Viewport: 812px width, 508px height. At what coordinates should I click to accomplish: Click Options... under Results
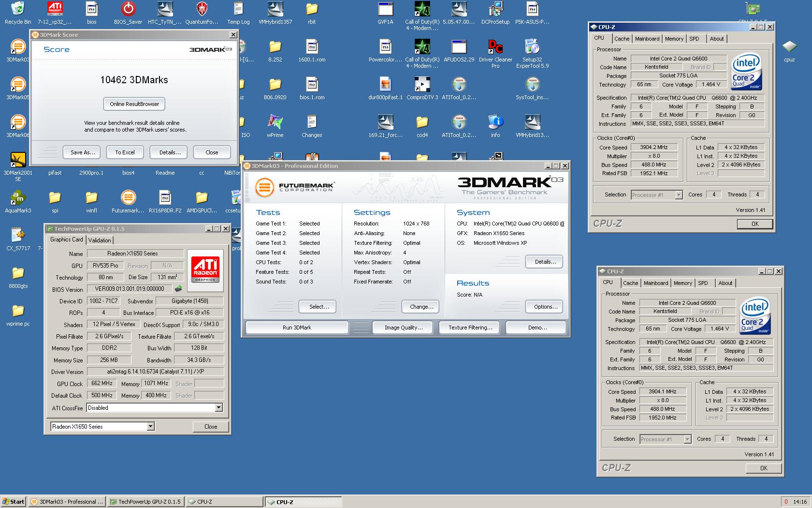coord(544,307)
